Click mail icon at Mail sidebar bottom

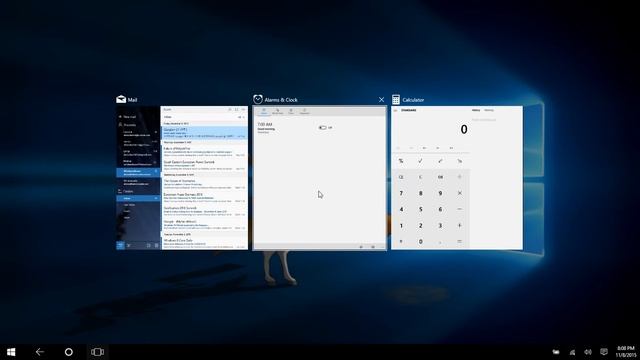tap(120, 245)
